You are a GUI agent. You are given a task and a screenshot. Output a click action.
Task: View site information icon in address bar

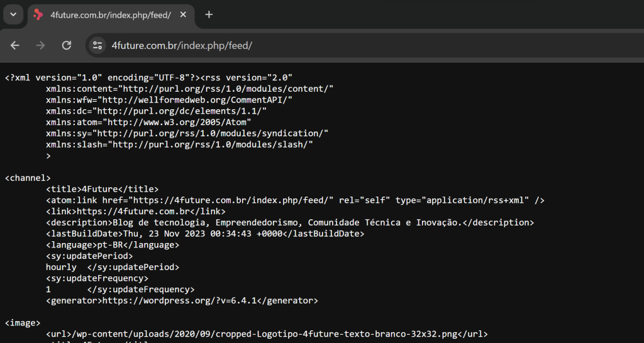pos(97,45)
